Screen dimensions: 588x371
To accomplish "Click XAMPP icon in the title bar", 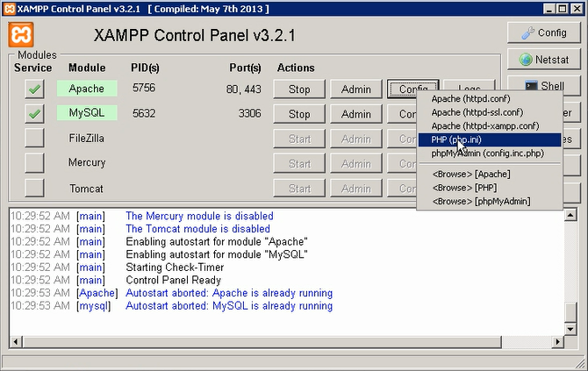I will click(x=10, y=9).
